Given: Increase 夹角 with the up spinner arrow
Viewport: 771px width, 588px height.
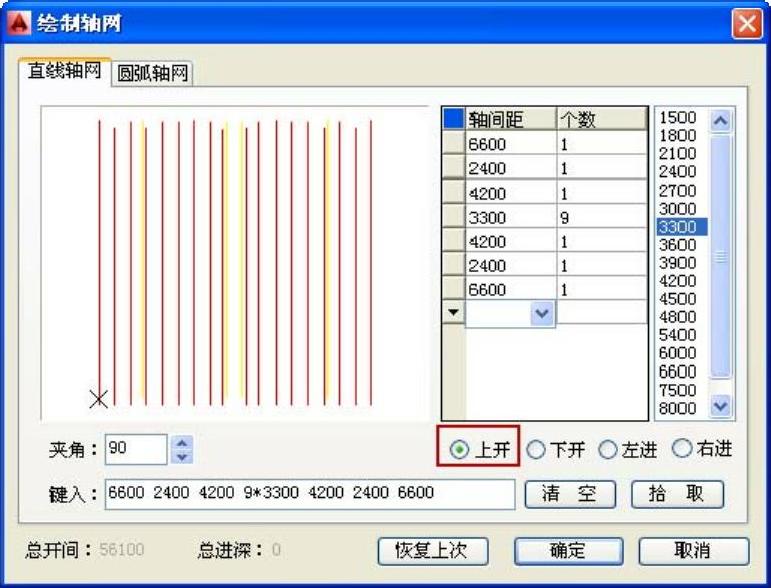Looking at the screenshot, I should pyautogui.click(x=182, y=443).
